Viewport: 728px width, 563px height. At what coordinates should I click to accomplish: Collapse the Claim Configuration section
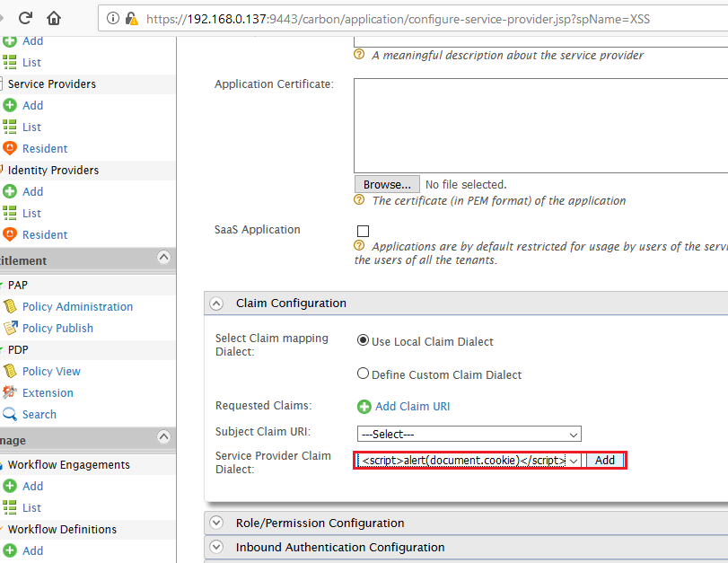pos(215,303)
